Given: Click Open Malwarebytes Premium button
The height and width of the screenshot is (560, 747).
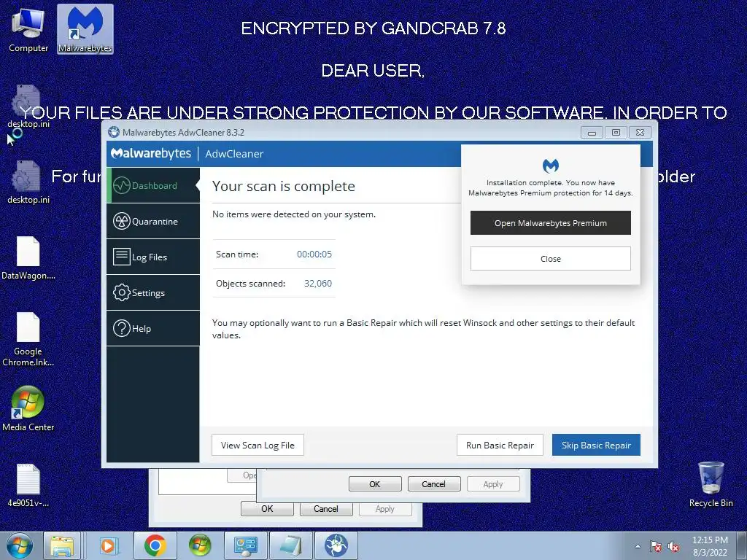Looking at the screenshot, I should point(551,223).
